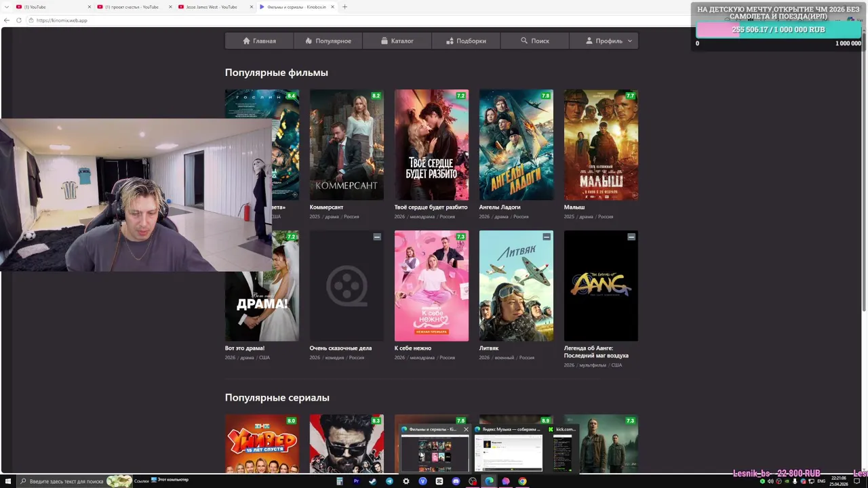Open Microsoft Edge from the taskbar

coord(489,481)
